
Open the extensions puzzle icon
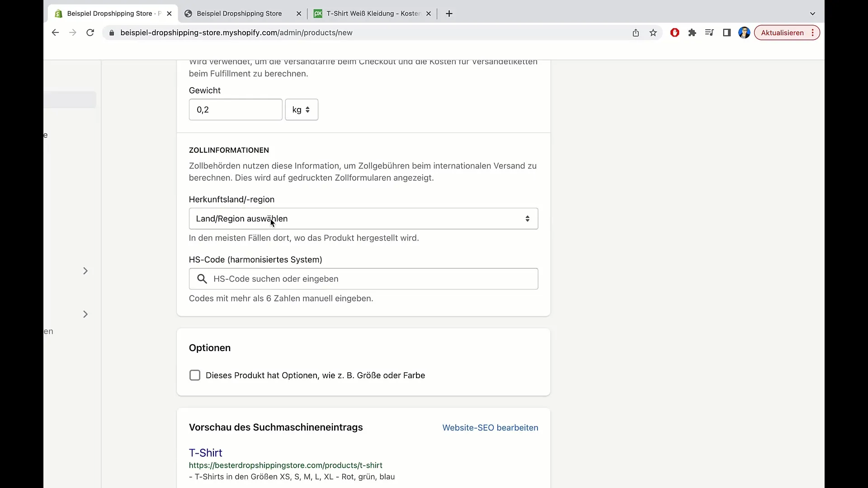point(692,33)
